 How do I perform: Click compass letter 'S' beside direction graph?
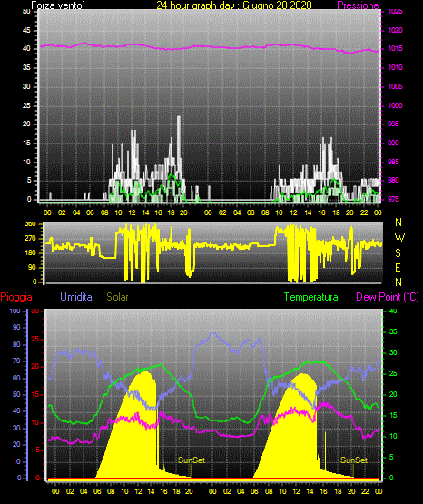[x=398, y=253]
